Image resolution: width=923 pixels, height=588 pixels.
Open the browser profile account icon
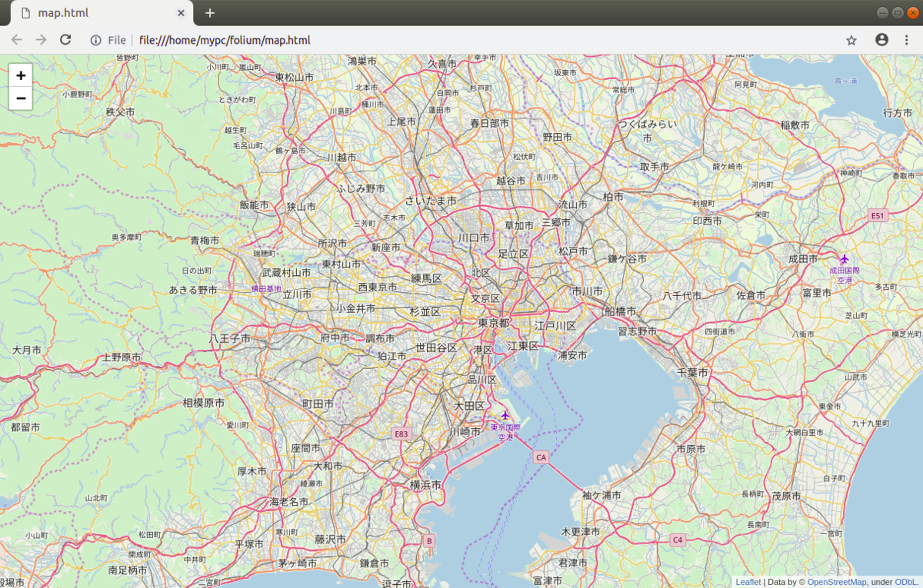(881, 40)
